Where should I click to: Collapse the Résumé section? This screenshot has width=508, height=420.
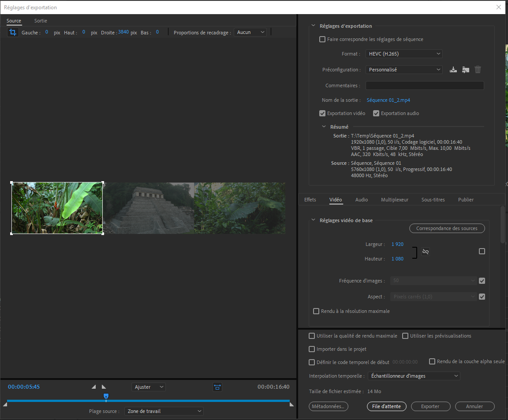coord(324,126)
